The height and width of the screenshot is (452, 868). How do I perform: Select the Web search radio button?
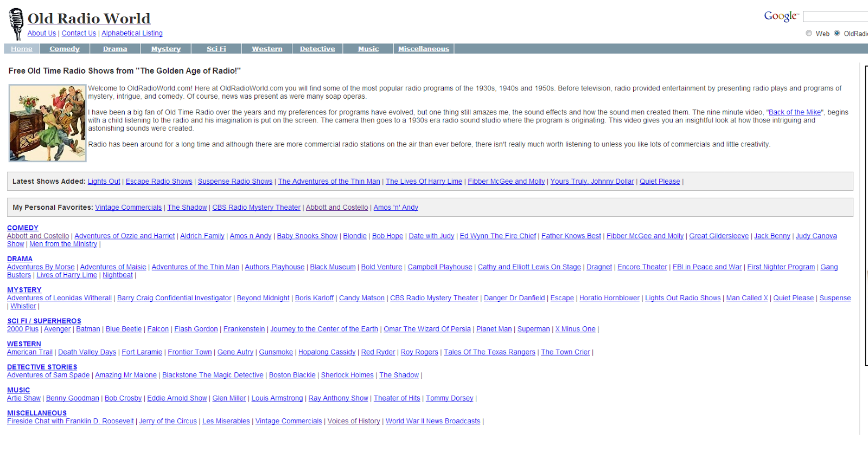click(809, 33)
